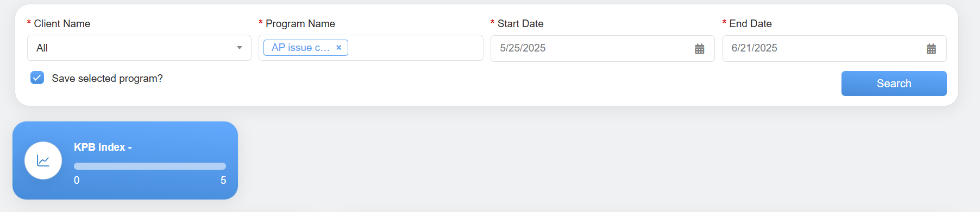
Task: Click the Save selected program label
Action: click(107, 78)
